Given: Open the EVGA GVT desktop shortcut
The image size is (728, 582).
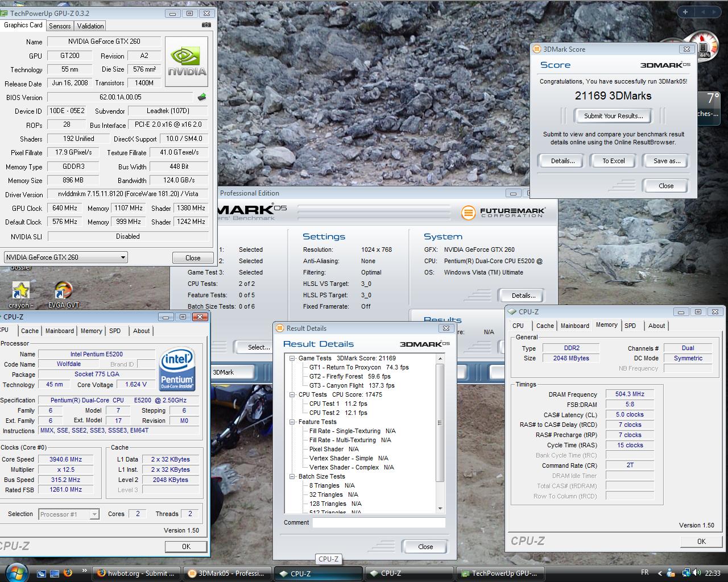Looking at the screenshot, I should click(63, 295).
